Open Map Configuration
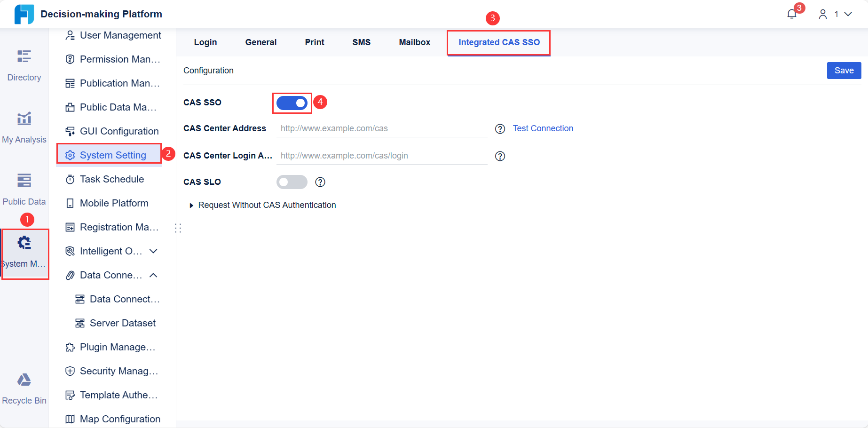 click(x=120, y=419)
